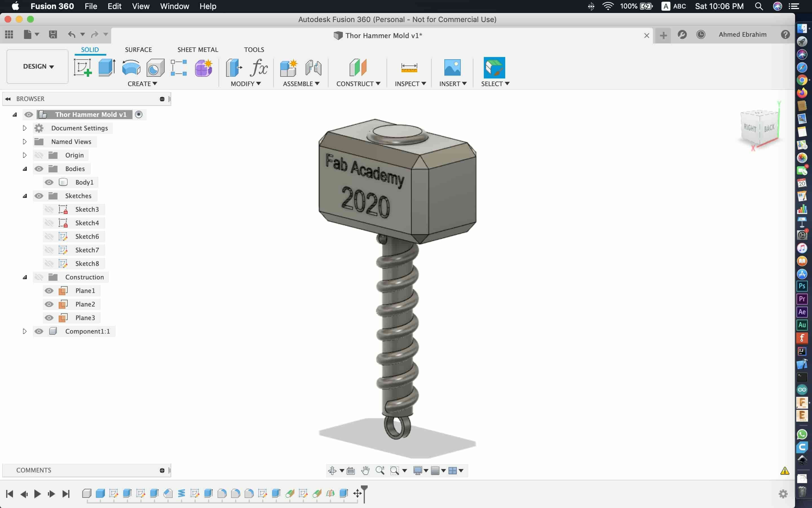
Task: Toggle visibility of Origin folder
Action: tap(39, 155)
